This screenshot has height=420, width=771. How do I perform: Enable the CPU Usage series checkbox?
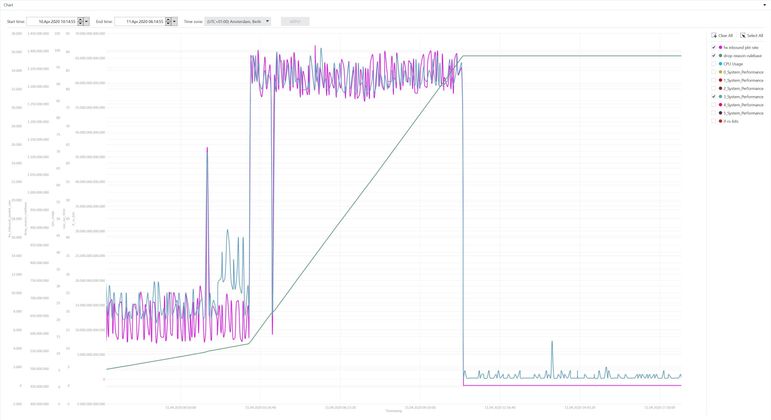[x=713, y=63]
